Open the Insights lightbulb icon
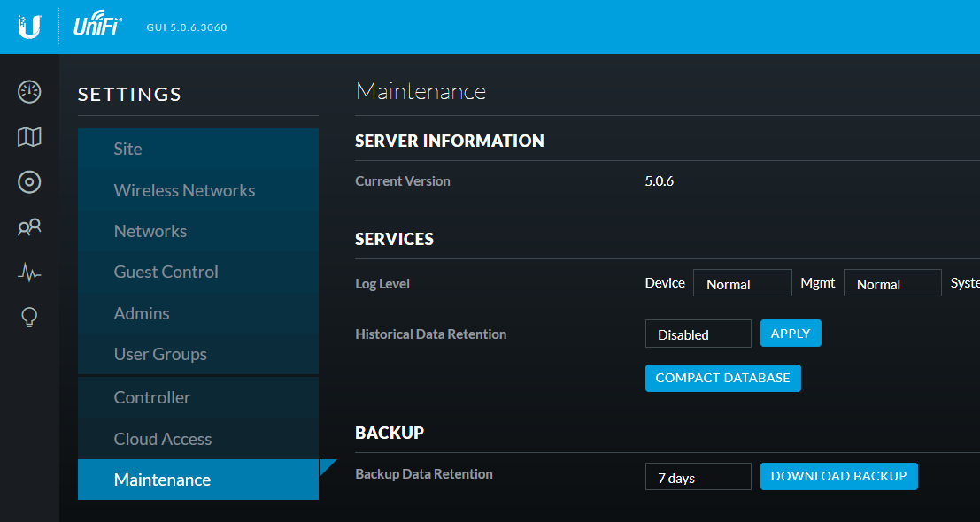This screenshot has width=980, height=522. point(29,317)
